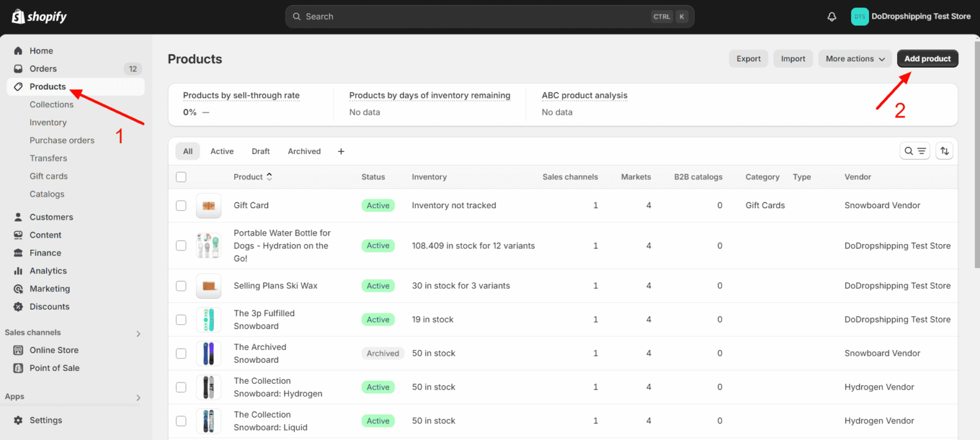
Task: Check the Selling Plans Ski Wax checkbox
Action: pyautogui.click(x=181, y=285)
